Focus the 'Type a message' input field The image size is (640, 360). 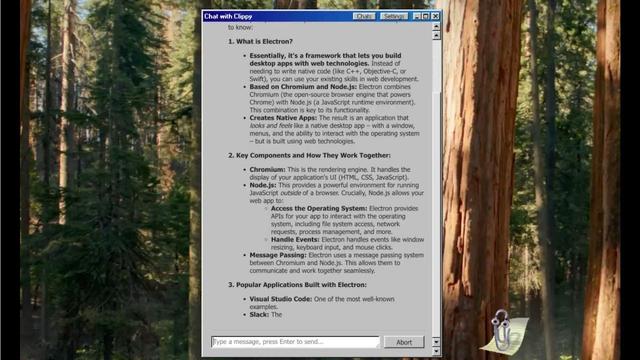point(296,342)
